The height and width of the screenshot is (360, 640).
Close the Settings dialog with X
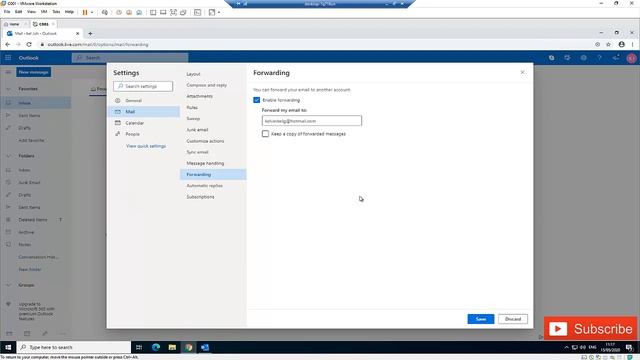point(522,72)
